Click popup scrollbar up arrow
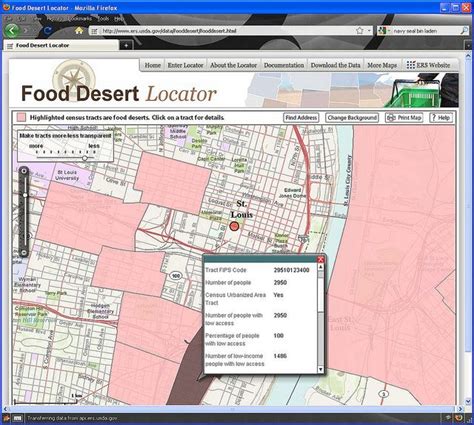This screenshot has height=425, width=474. (320, 267)
